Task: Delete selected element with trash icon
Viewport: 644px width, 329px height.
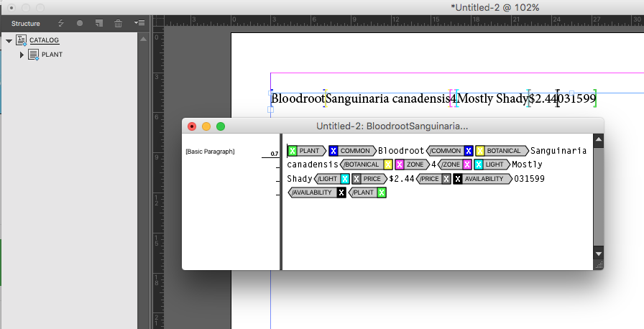Action: (119, 23)
